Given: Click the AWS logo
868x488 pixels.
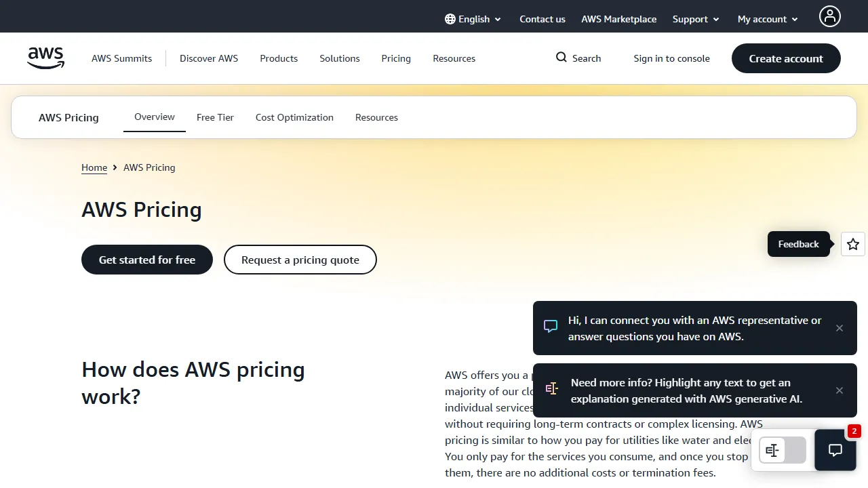Looking at the screenshot, I should [46, 58].
